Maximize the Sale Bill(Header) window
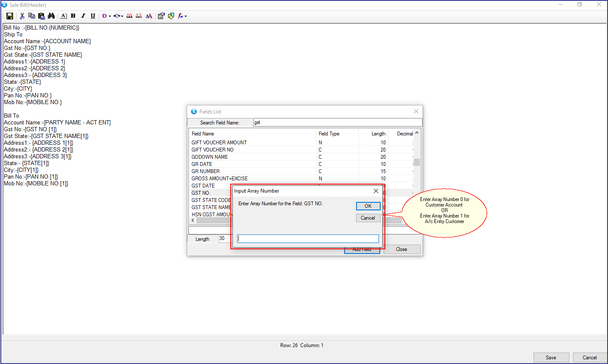Viewport: 608px width, 364px height. 580,5
